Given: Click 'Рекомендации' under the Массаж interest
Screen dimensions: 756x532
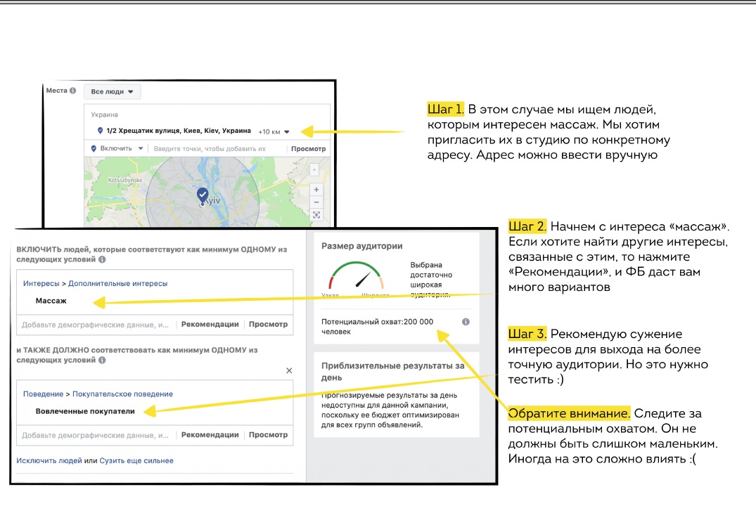Looking at the screenshot, I should click(x=210, y=325).
